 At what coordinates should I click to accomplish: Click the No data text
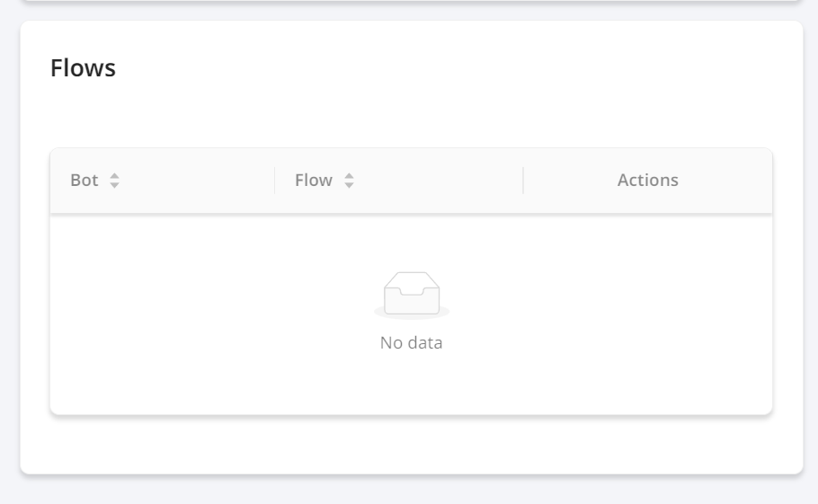point(411,343)
